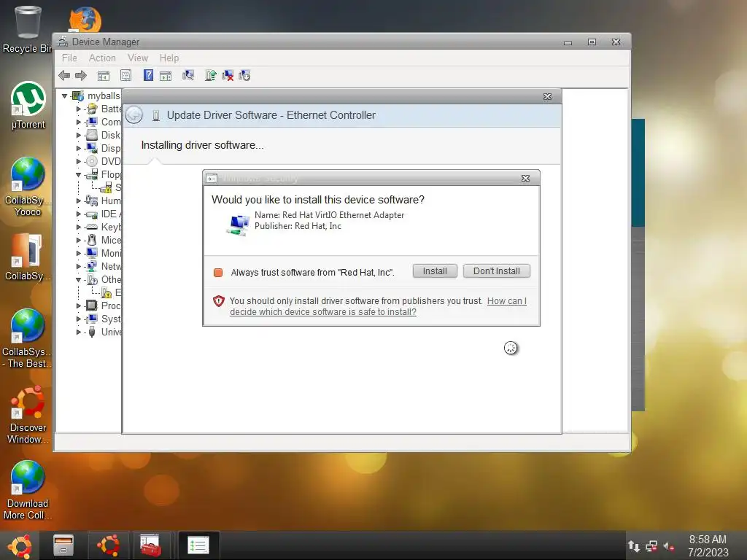Click the network adapter icon beside Red Hat VirtIO name
This screenshot has width=747, height=560.
click(x=238, y=225)
